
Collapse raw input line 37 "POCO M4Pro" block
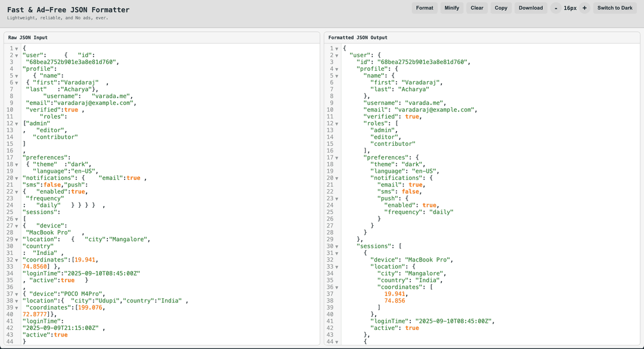pyautogui.click(x=17, y=294)
